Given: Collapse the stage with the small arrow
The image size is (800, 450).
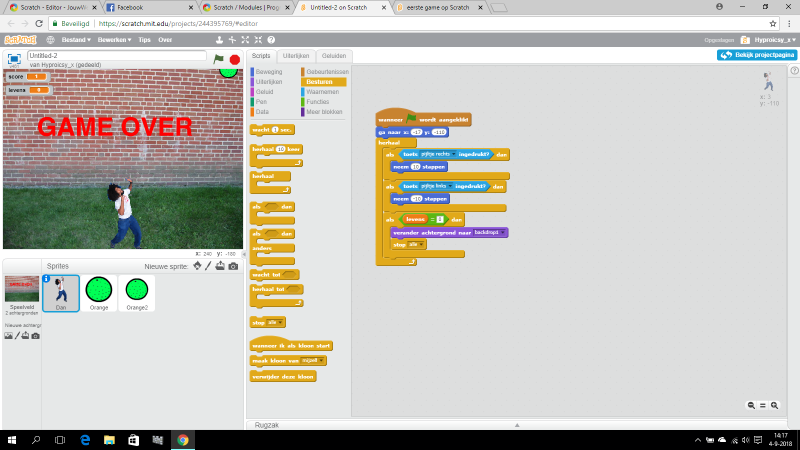Looking at the screenshot, I should tap(244, 254).
